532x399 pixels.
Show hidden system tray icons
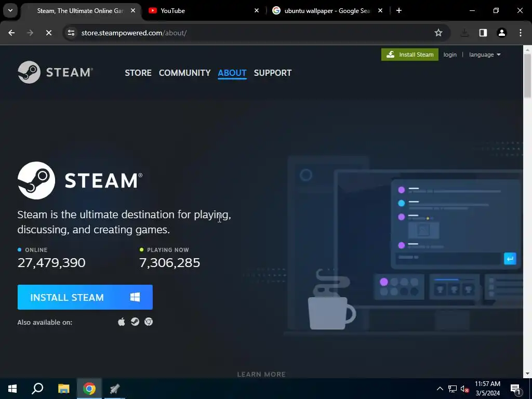point(440,389)
